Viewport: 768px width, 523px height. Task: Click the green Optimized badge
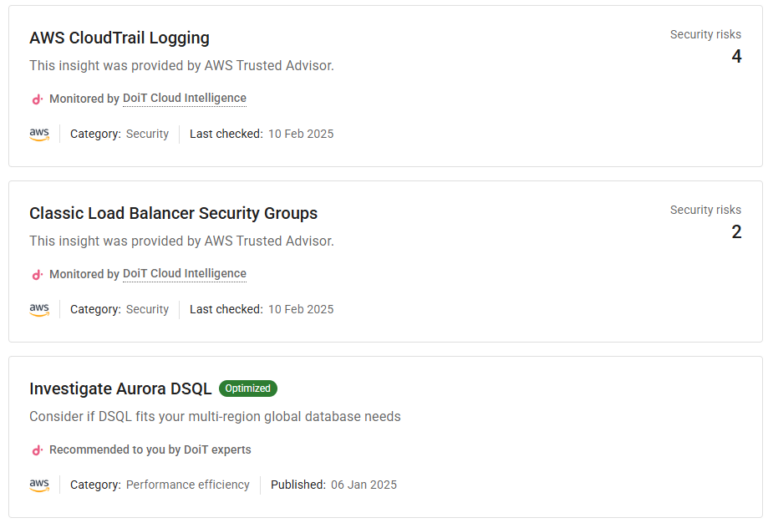[248, 389]
